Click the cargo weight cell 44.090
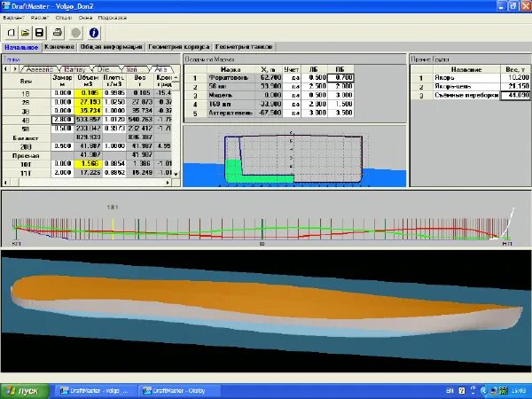Image resolution: width=532 pixels, height=399 pixels. tap(515, 96)
